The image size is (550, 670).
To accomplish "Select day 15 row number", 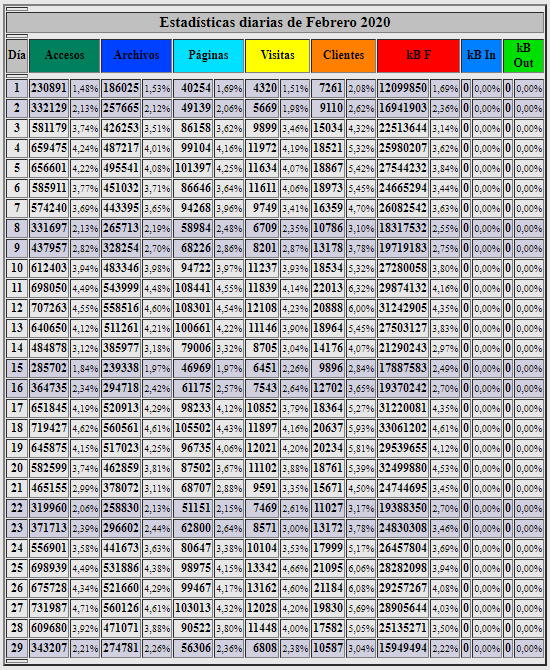I will (x=17, y=368).
